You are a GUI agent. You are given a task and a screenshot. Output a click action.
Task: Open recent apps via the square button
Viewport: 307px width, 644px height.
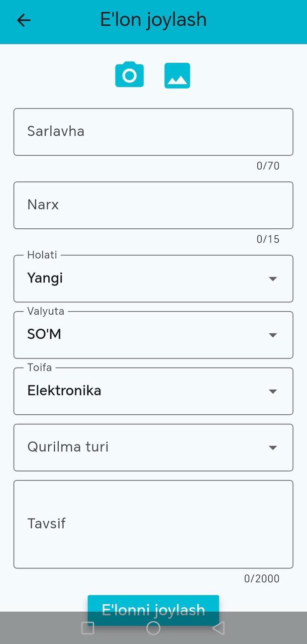[87, 628]
